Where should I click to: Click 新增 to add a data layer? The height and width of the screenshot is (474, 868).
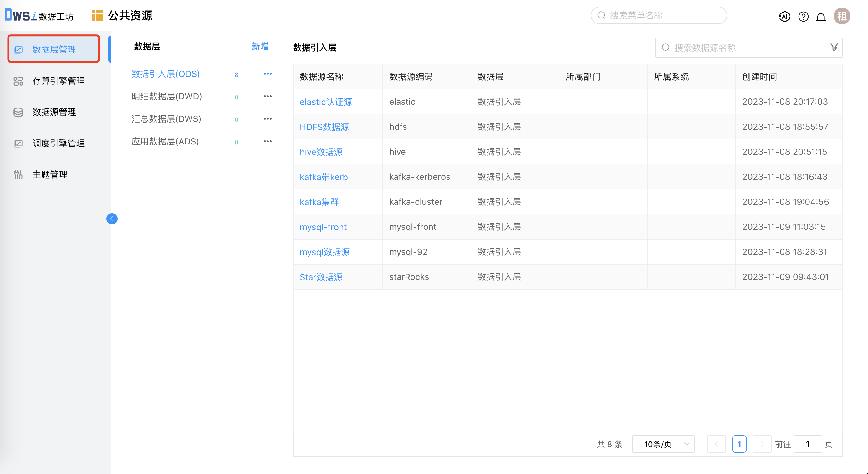click(x=259, y=47)
